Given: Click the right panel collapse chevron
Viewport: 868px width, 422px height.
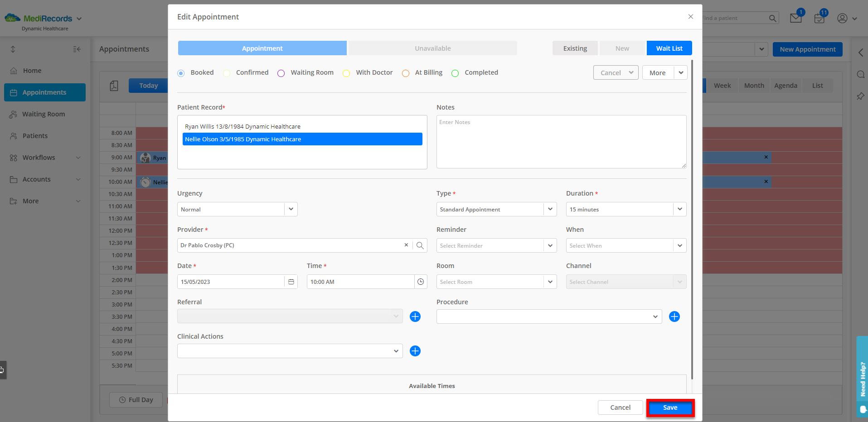Looking at the screenshot, I should [x=860, y=53].
